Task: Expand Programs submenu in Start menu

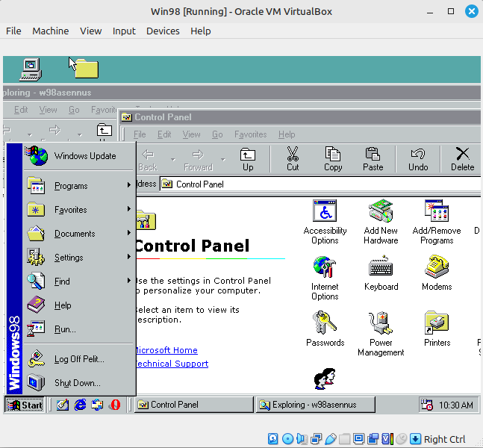Action: point(79,186)
